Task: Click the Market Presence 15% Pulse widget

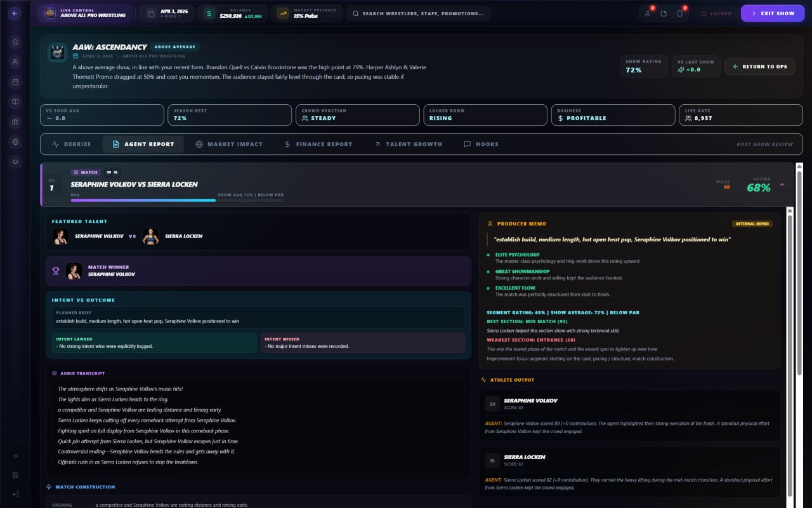Action: [306, 13]
